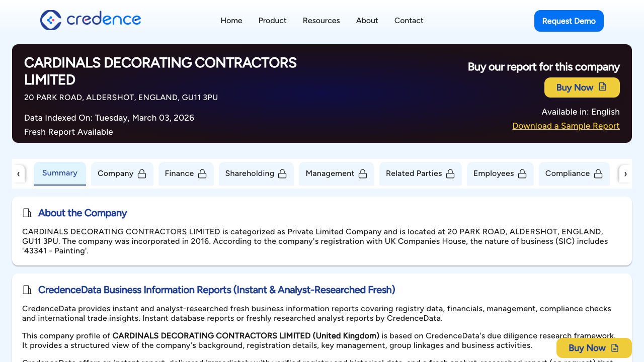Image resolution: width=644 pixels, height=362 pixels.
Task: Select Contact in the navigation bar
Action: [x=409, y=21]
